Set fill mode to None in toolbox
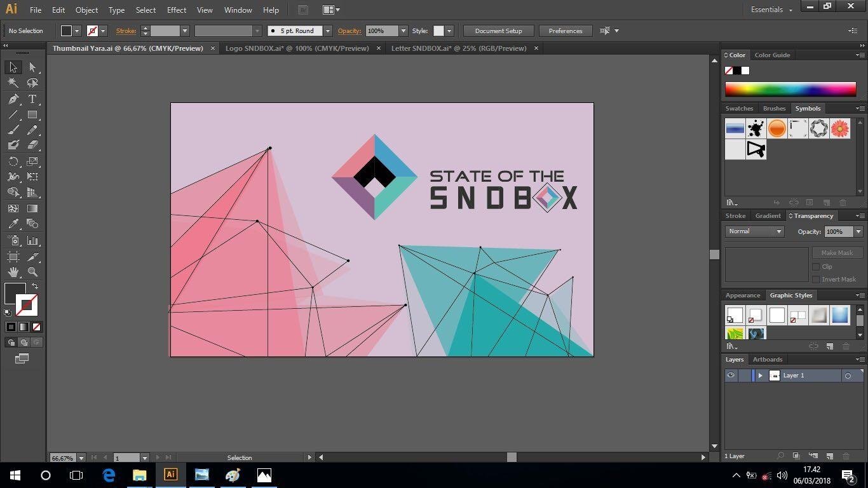 click(x=36, y=327)
